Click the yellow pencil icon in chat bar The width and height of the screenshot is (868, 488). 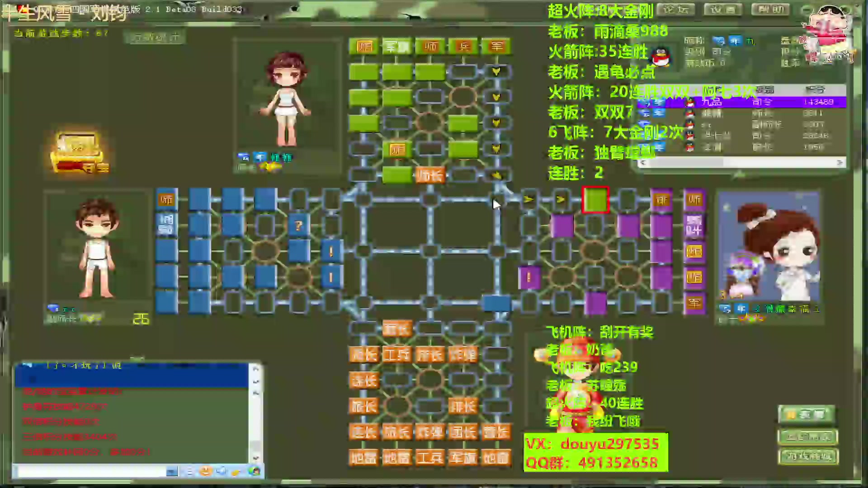(x=236, y=471)
